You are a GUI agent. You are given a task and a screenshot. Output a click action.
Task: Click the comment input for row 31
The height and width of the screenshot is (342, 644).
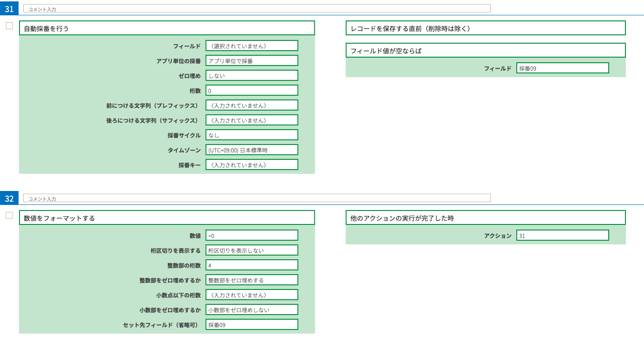[x=257, y=8]
